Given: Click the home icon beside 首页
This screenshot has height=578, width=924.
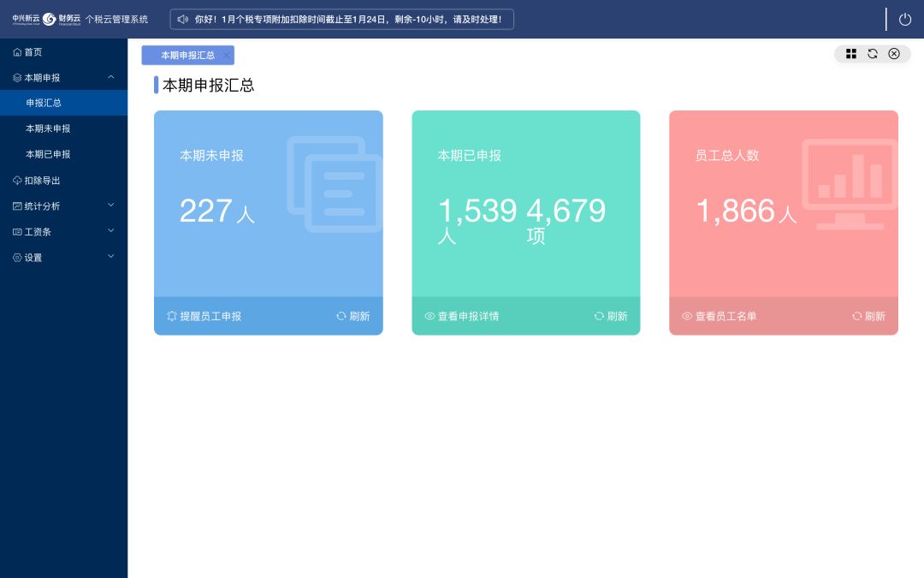Looking at the screenshot, I should coord(17,52).
